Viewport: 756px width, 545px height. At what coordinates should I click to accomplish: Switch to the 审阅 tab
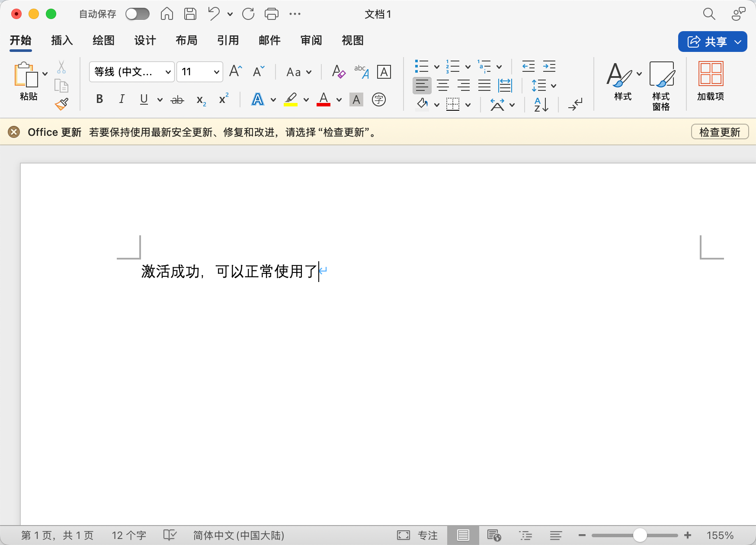pyautogui.click(x=311, y=40)
